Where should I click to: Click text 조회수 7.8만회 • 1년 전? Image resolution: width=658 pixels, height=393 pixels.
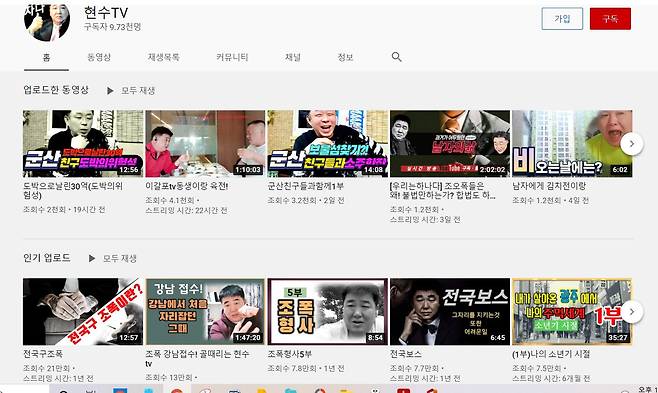(306, 368)
